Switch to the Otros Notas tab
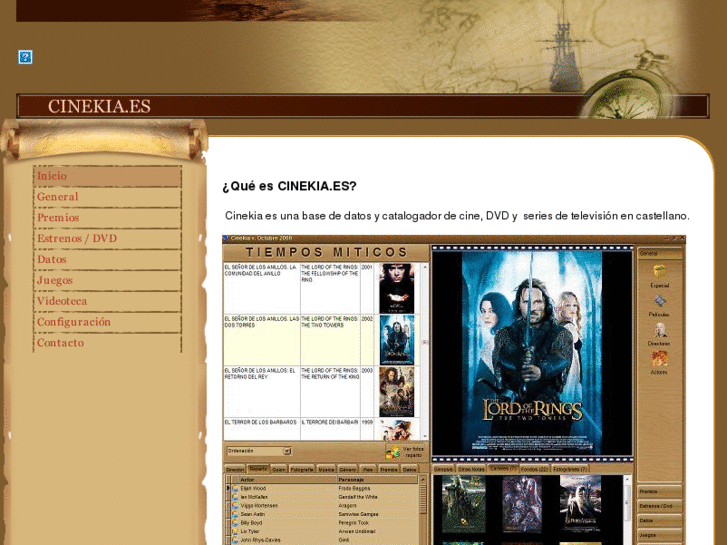Image resolution: width=727 pixels, height=545 pixels. (472, 469)
